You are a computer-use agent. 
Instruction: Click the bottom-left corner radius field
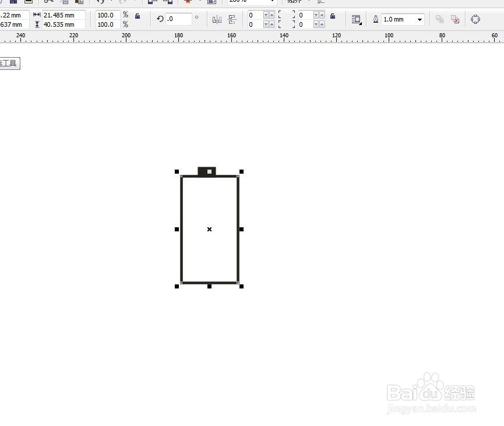point(255,24)
